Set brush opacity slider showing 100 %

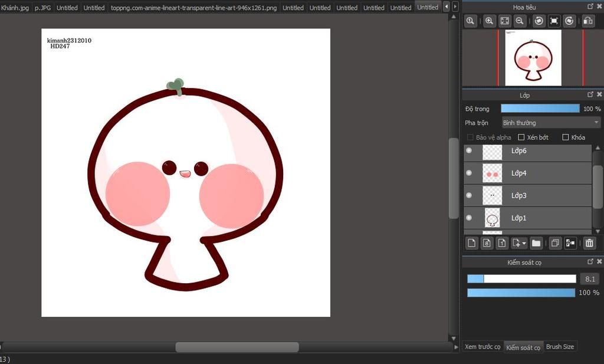pos(521,293)
